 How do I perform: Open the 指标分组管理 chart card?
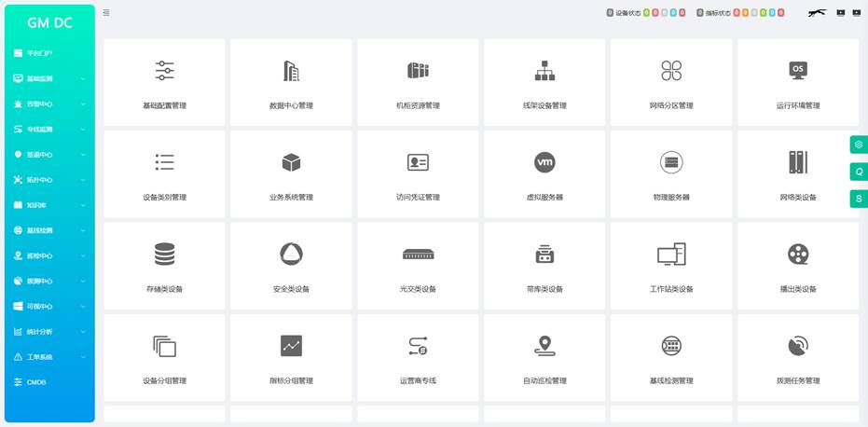point(291,358)
